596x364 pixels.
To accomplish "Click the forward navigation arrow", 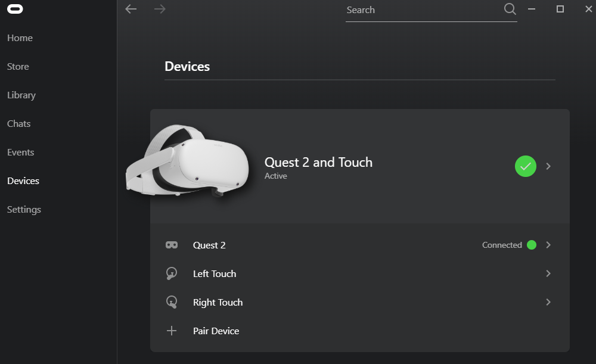I will pos(160,9).
